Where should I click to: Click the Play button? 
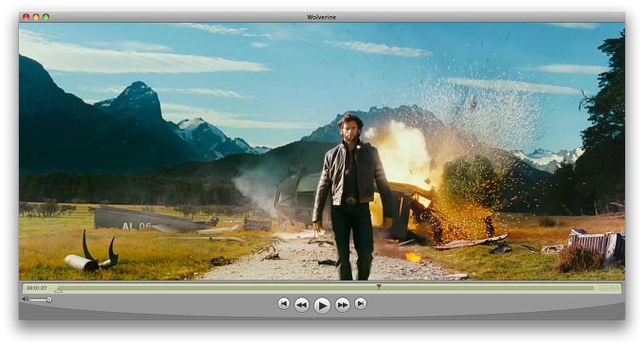[322, 305]
